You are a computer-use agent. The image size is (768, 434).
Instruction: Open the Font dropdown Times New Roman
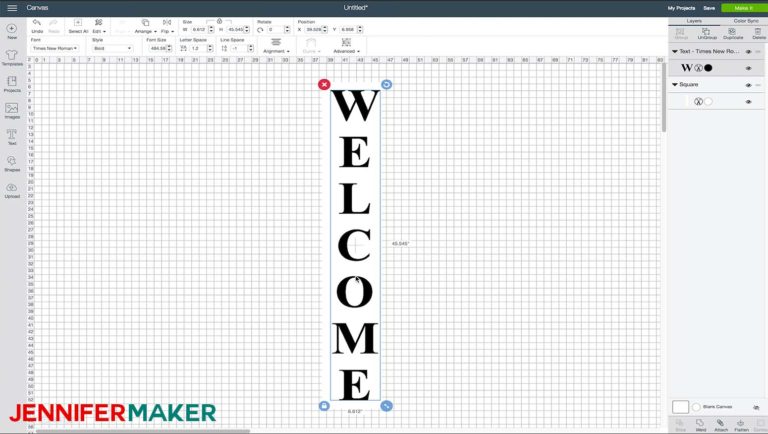pyautogui.click(x=54, y=48)
